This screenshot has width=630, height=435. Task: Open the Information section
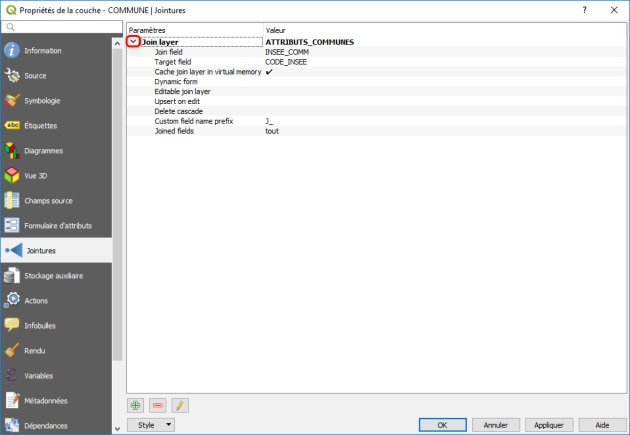[x=56, y=51]
